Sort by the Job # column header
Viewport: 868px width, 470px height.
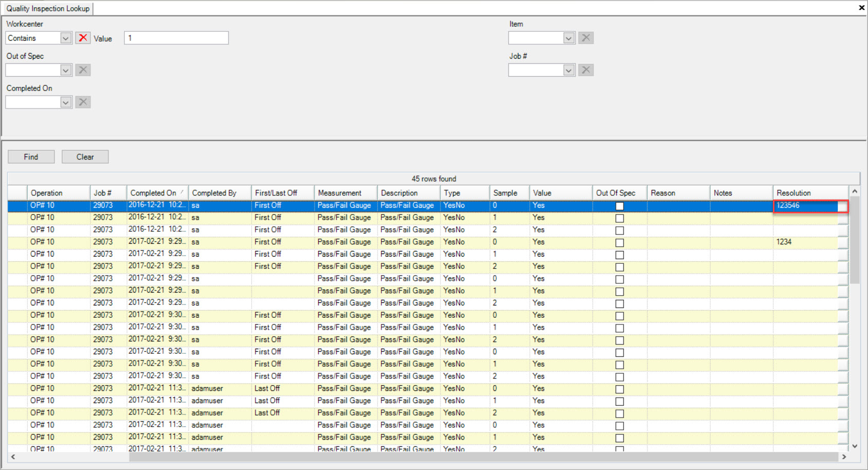click(108, 193)
